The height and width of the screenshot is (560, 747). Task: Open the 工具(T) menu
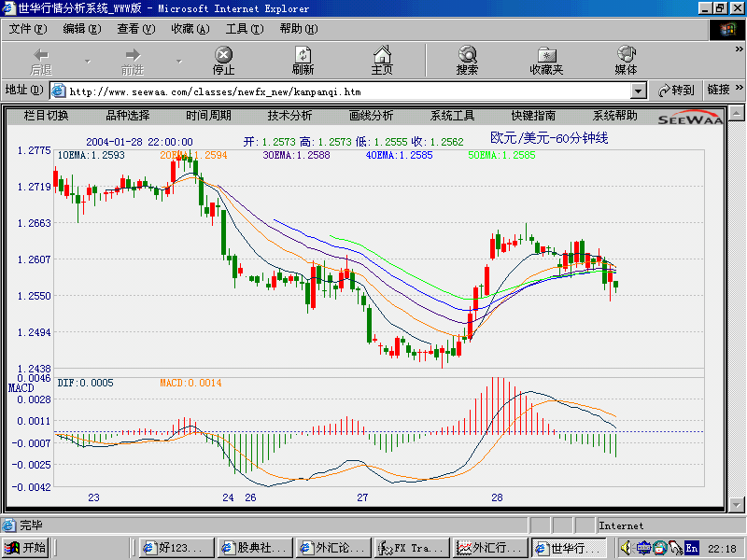[245, 29]
